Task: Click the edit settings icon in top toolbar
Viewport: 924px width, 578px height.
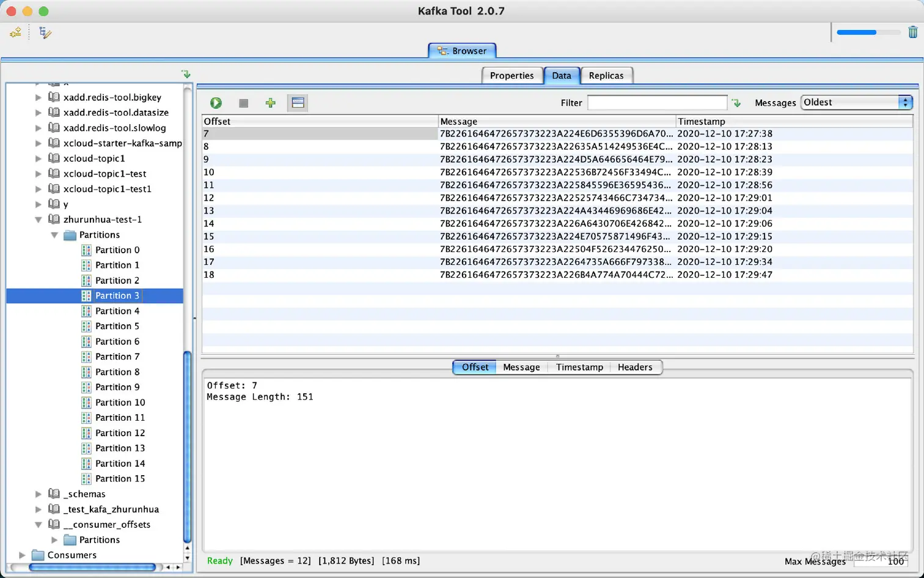Action: (x=45, y=32)
